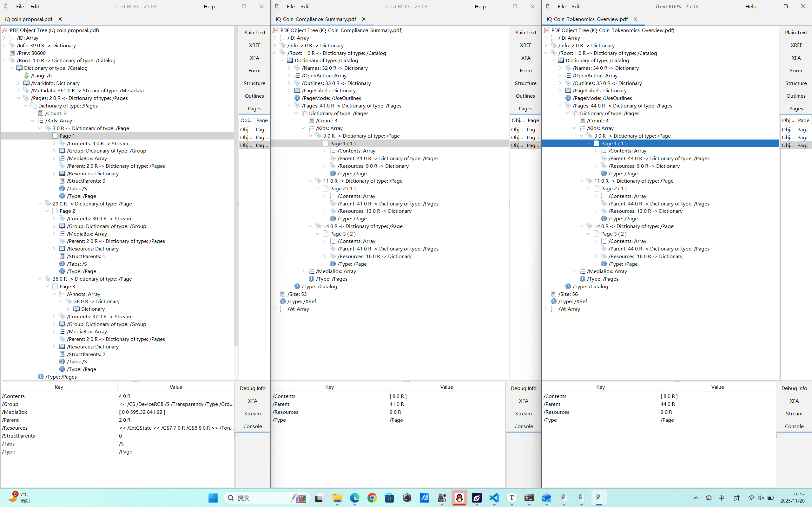Click the PDF icon of the IQ coin proposal.pdf tree root

pyautogui.click(x=5, y=30)
